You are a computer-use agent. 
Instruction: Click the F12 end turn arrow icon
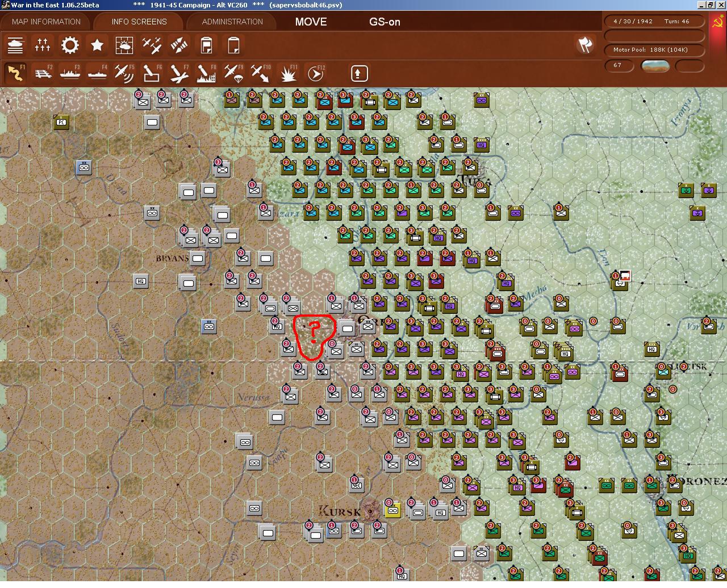(315, 73)
